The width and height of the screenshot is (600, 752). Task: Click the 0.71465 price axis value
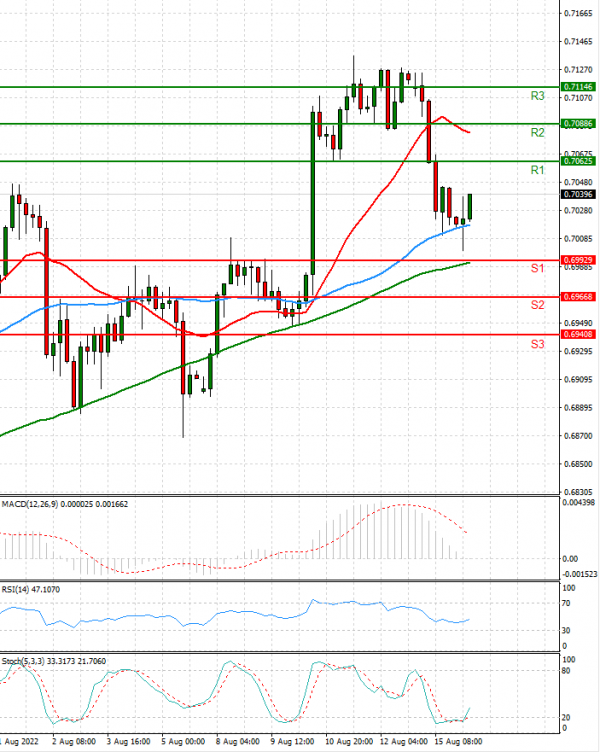click(578, 42)
